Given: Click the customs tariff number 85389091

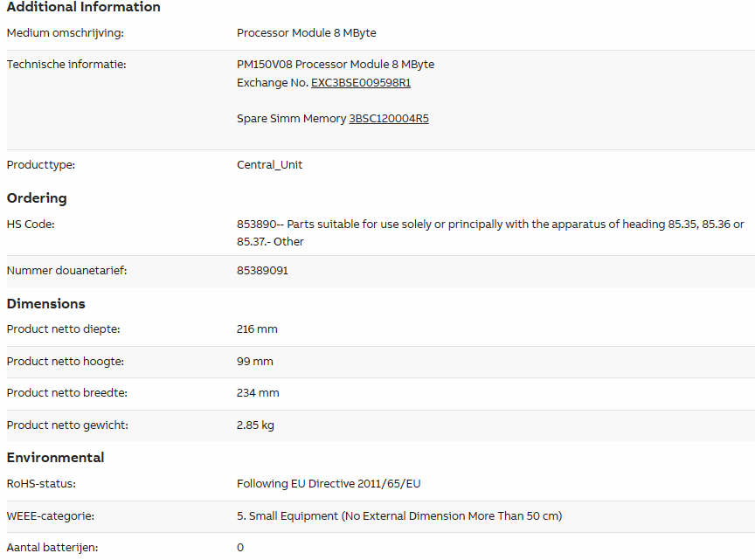Looking at the screenshot, I should [x=262, y=271].
